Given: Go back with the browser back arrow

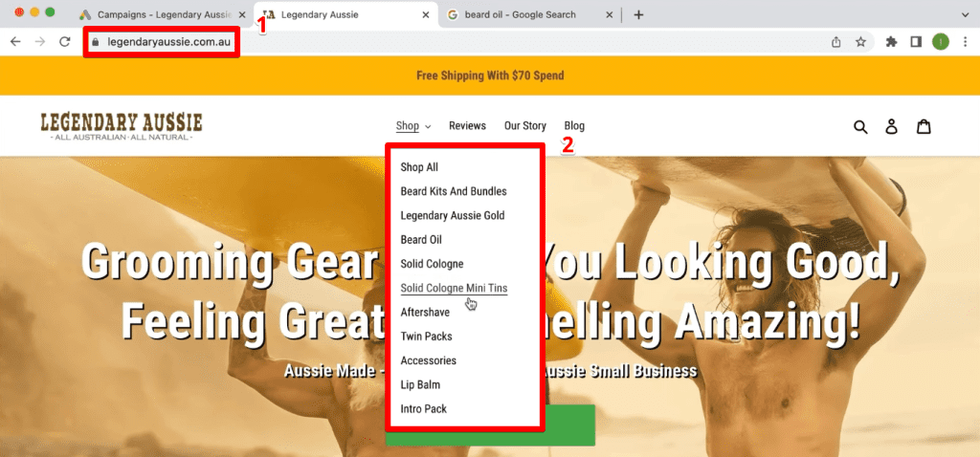Looking at the screenshot, I should coord(15,42).
